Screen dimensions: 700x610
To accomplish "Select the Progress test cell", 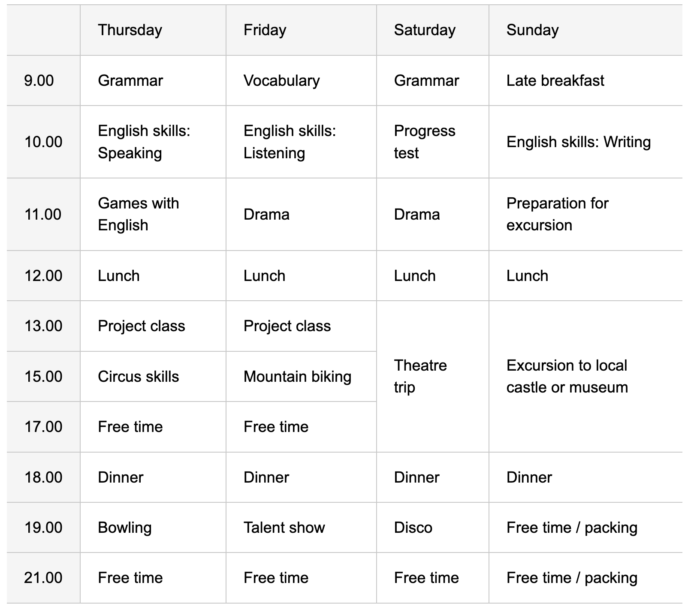I will (x=424, y=142).
